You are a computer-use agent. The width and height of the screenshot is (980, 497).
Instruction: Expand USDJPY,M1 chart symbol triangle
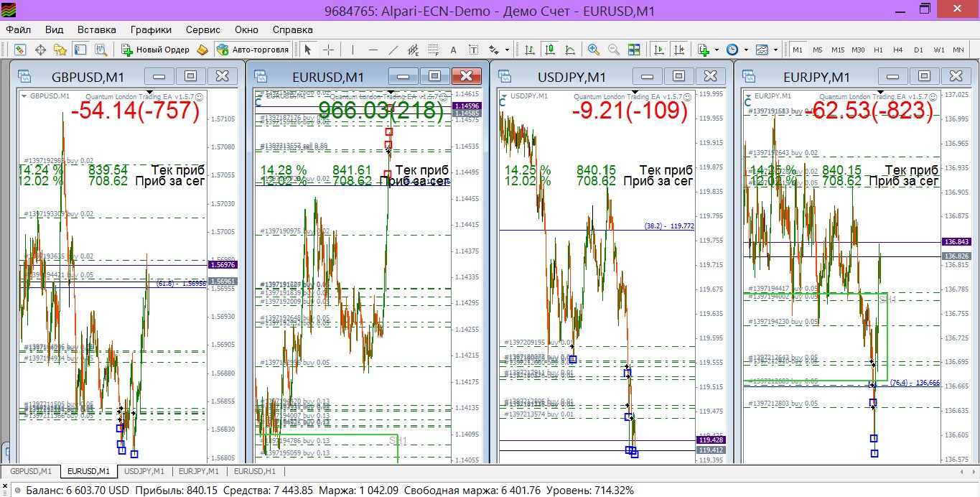tap(503, 96)
